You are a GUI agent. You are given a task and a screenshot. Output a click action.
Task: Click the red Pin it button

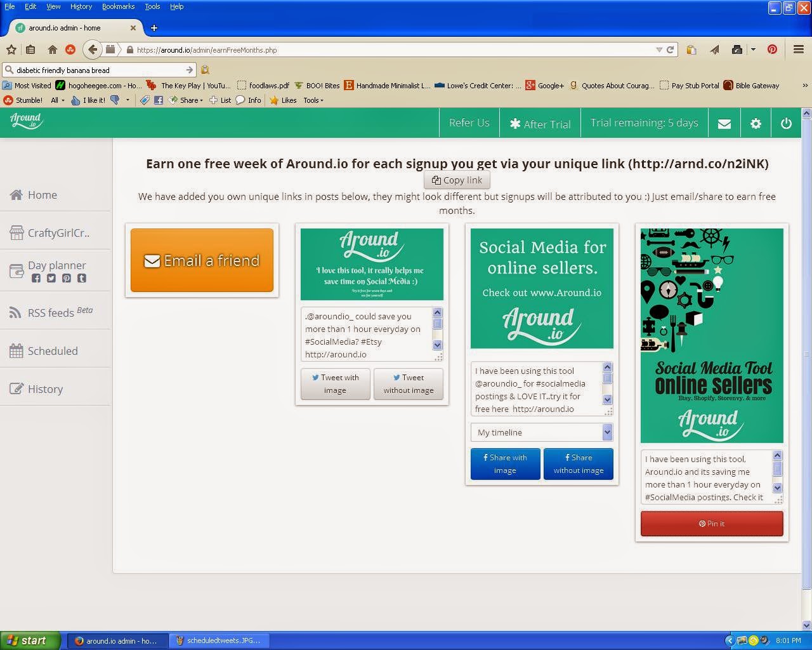(x=712, y=524)
